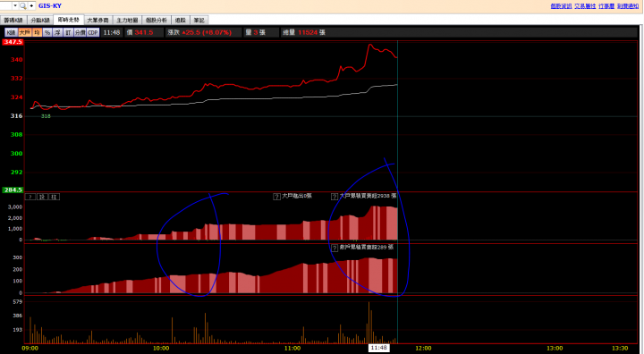
Task: Click the second blue link at top right
Action: coord(585,6)
